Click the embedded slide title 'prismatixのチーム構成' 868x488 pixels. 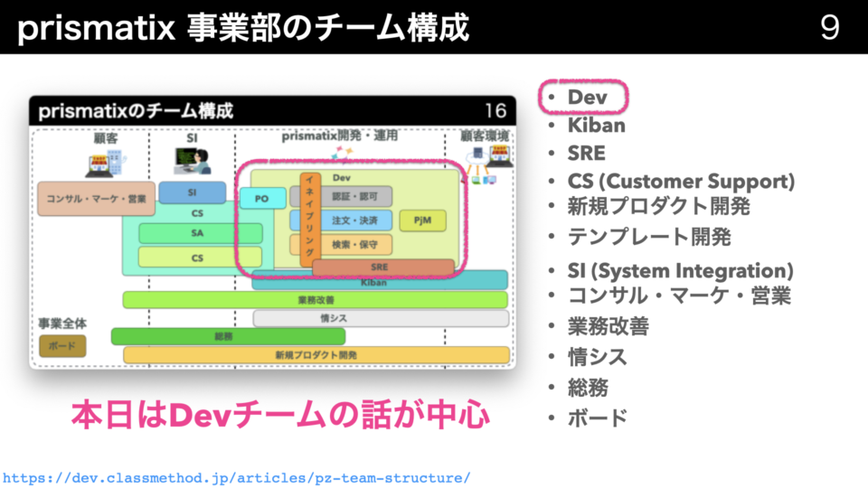click(136, 111)
